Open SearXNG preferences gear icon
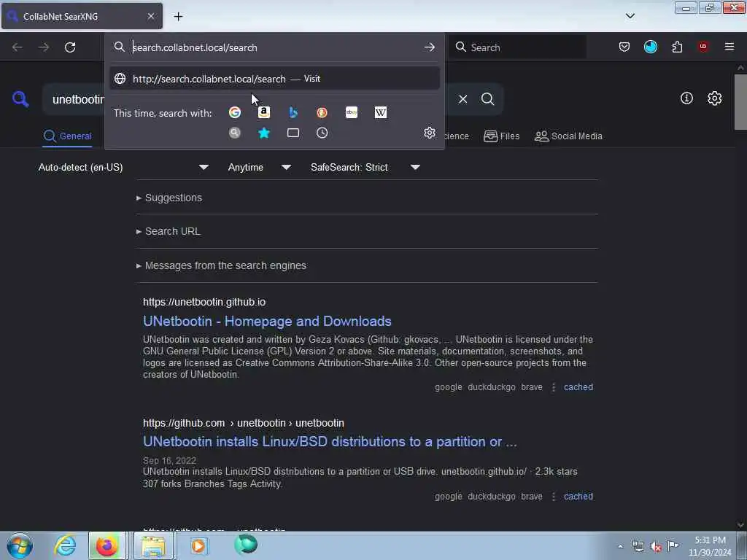 [x=714, y=98]
